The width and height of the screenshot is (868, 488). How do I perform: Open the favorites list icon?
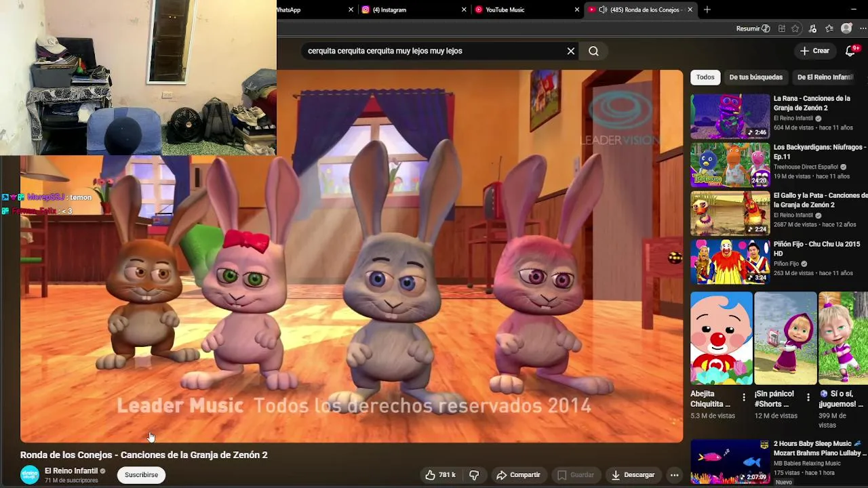click(x=829, y=28)
